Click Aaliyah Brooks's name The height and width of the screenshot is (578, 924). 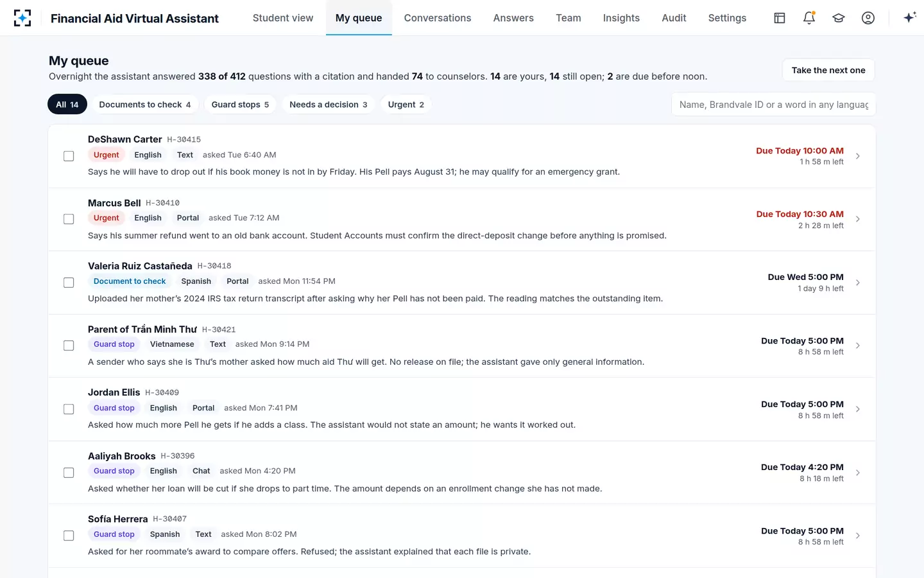(x=122, y=456)
